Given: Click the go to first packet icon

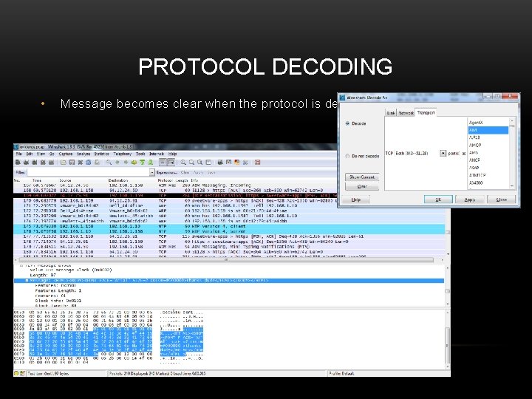Looking at the screenshot, I should tap(142, 163).
